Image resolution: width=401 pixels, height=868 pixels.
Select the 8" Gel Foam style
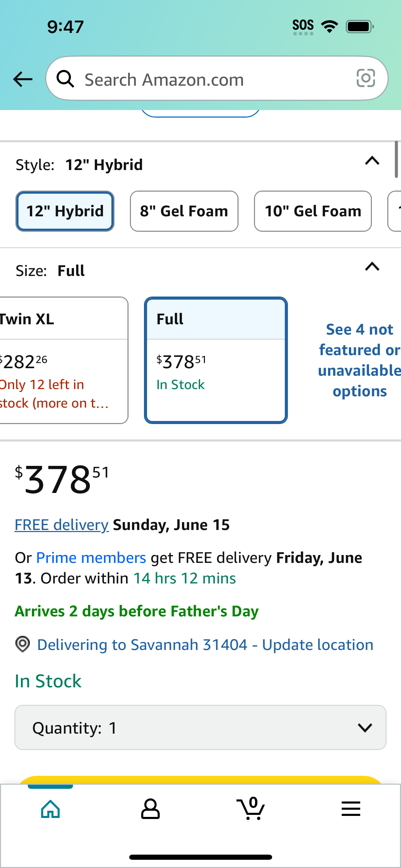tap(184, 211)
